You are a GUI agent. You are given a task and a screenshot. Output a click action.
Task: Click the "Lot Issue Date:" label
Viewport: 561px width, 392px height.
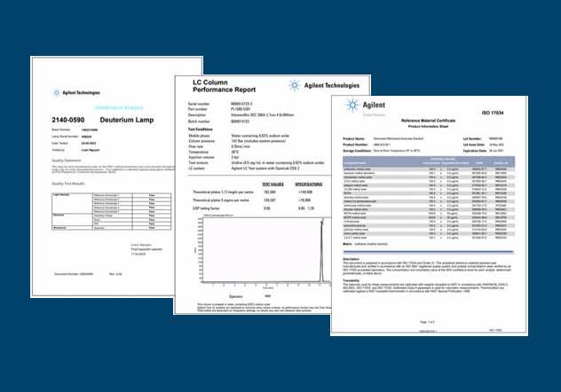(x=474, y=145)
